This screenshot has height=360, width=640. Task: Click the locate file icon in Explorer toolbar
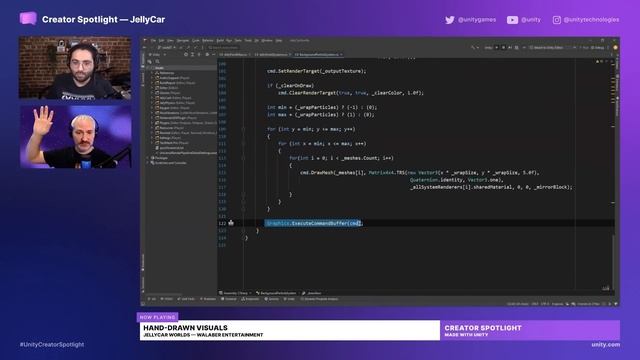(186, 55)
